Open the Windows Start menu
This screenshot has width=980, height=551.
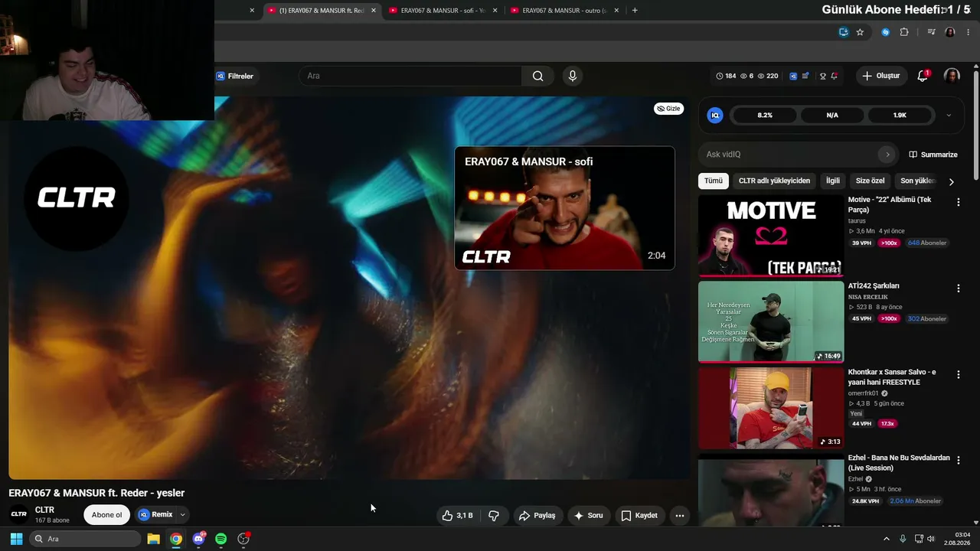pyautogui.click(x=16, y=539)
